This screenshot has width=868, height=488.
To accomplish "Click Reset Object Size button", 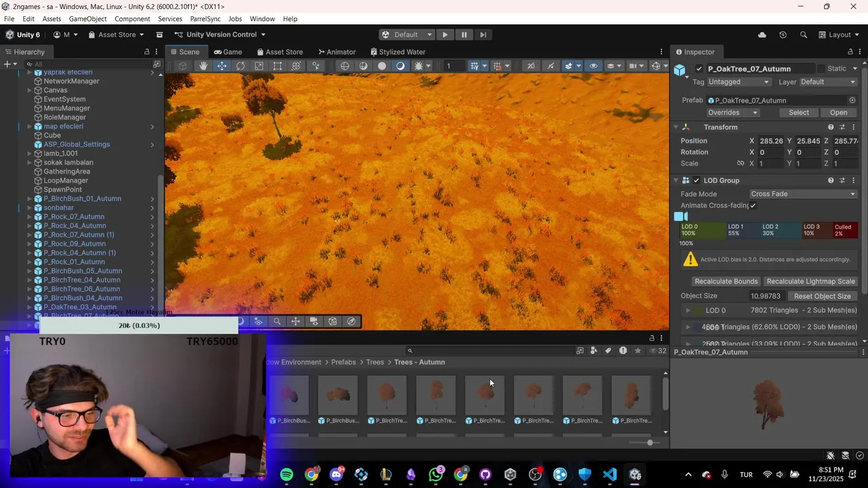I will (823, 296).
